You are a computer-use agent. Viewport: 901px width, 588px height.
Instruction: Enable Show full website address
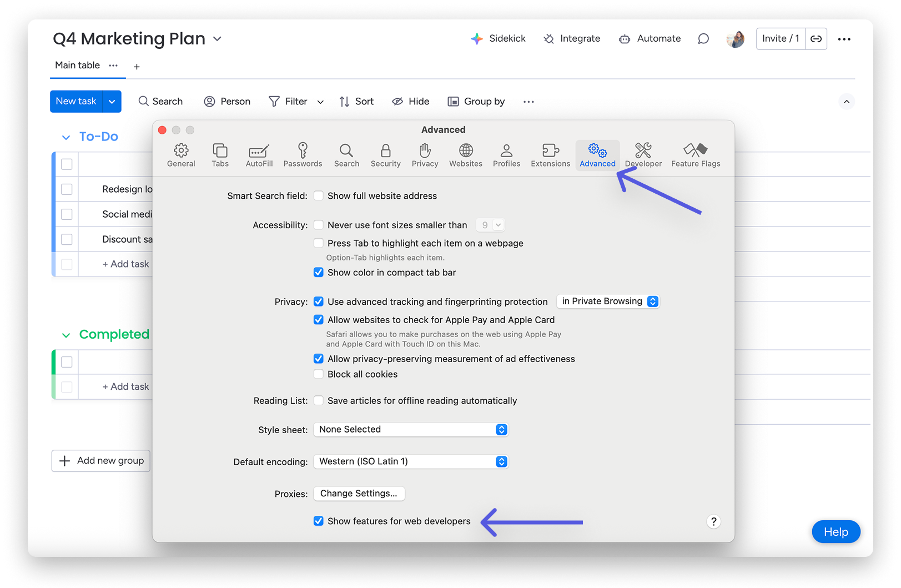coord(319,196)
